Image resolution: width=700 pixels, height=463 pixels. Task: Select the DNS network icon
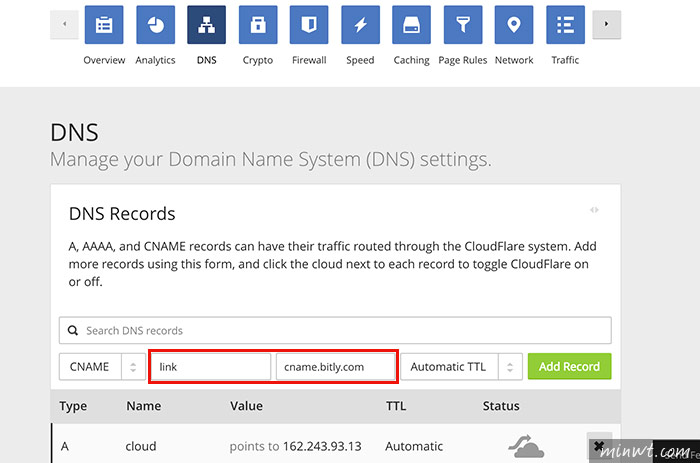point(206,25)
